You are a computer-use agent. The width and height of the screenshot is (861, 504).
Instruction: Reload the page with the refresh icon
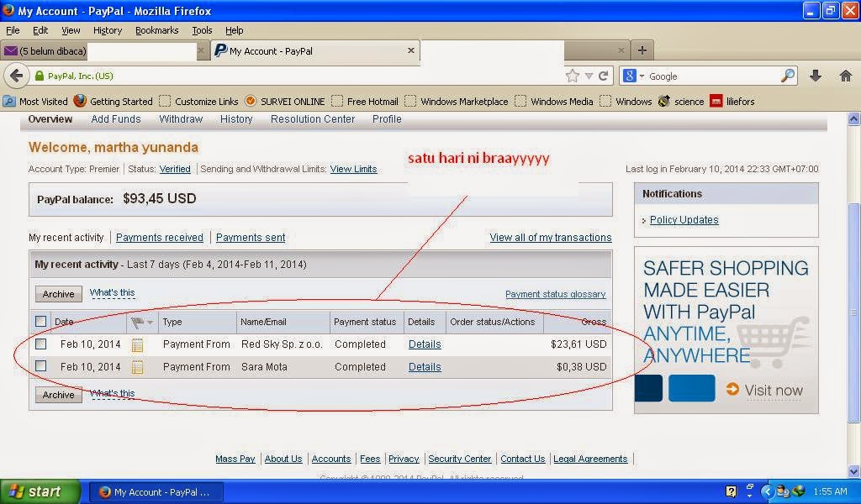tap(603, 76)
